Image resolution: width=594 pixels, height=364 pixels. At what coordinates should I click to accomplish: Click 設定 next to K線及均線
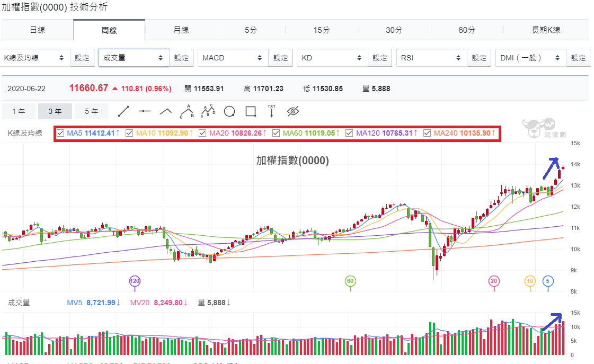point(82,58)
